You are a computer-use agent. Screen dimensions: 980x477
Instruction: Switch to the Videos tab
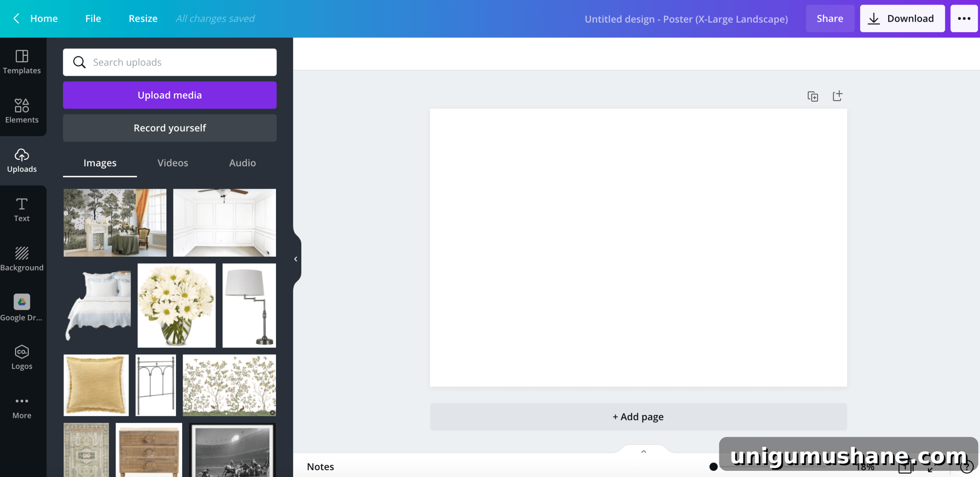[173, 163]
